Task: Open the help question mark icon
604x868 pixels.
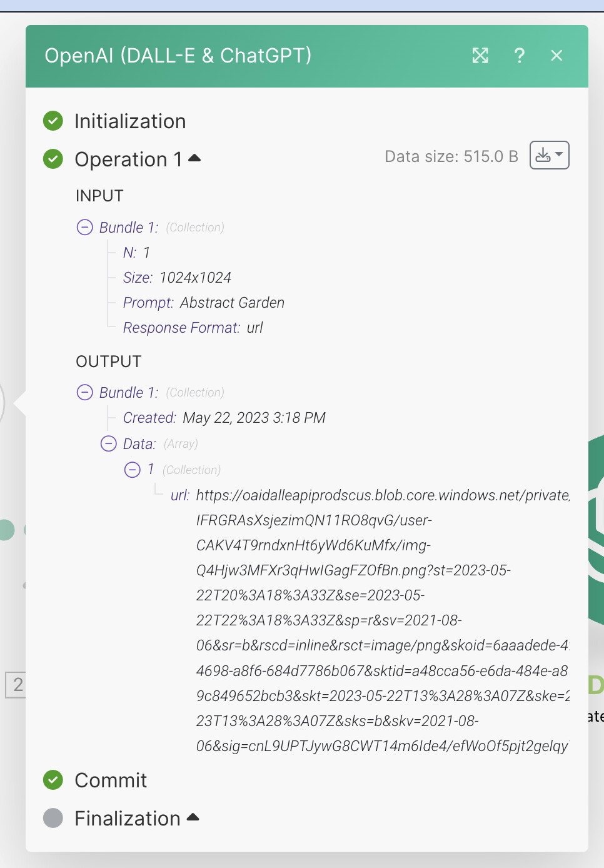Action: [x=519, y=56]
